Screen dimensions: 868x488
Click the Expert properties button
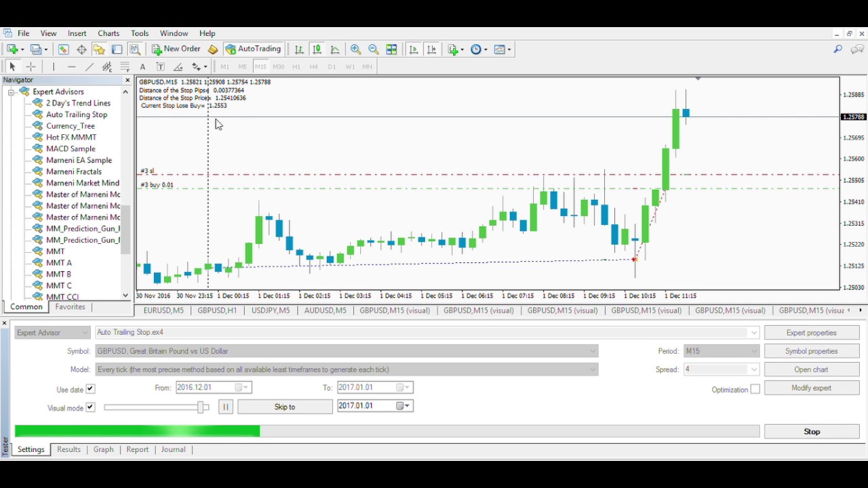click(x=811, y=333)
